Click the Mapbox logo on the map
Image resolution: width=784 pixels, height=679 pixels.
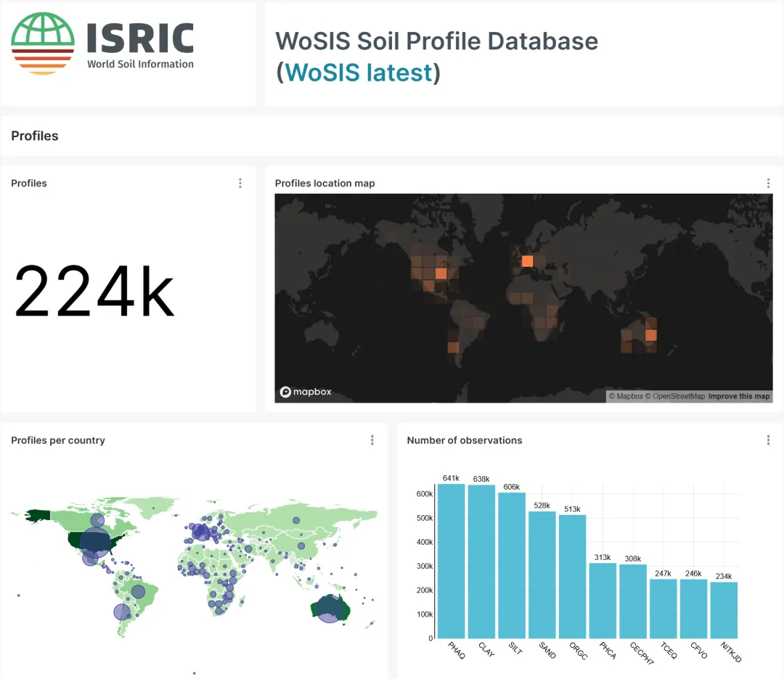tap(306, 392)
